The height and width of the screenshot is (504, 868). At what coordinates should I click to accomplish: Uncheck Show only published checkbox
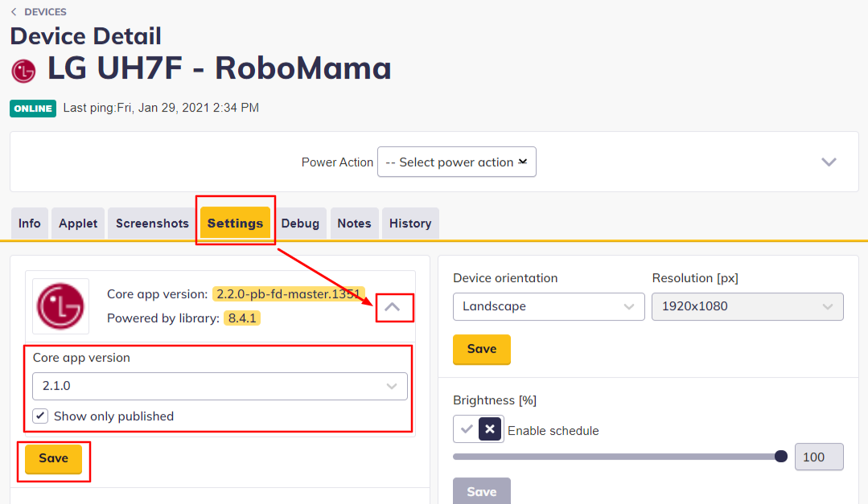pos(40,416)
